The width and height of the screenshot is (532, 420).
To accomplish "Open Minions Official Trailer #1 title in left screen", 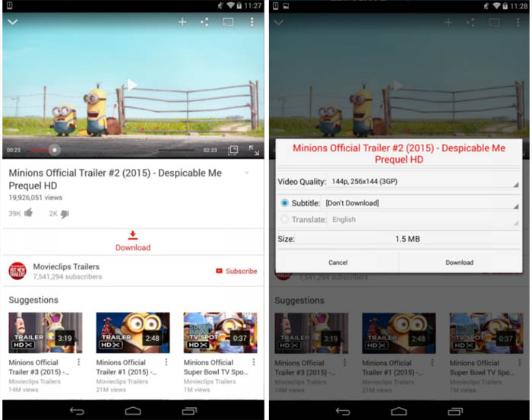I will [x=126, y=367].
